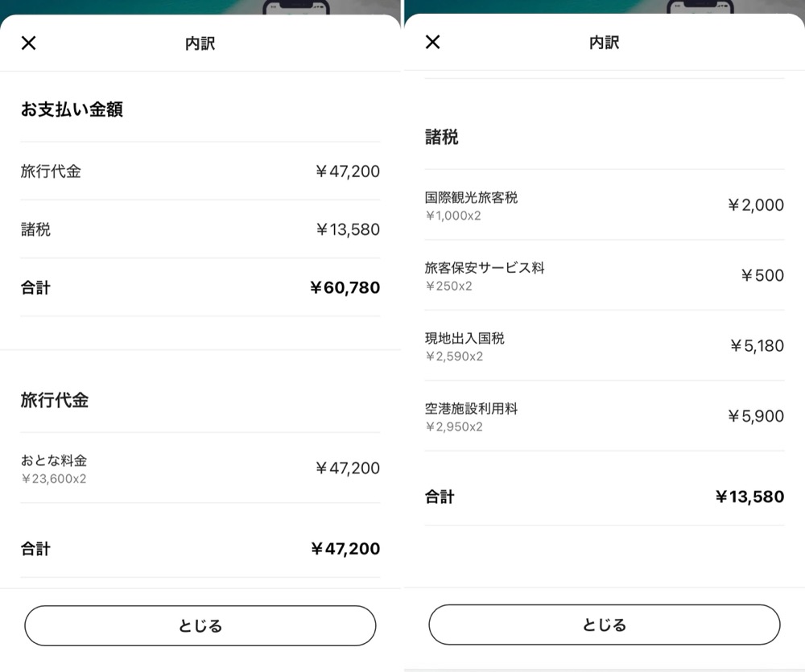
Task: Tap the 現地出入国税 row
Action: coord(605,345)
